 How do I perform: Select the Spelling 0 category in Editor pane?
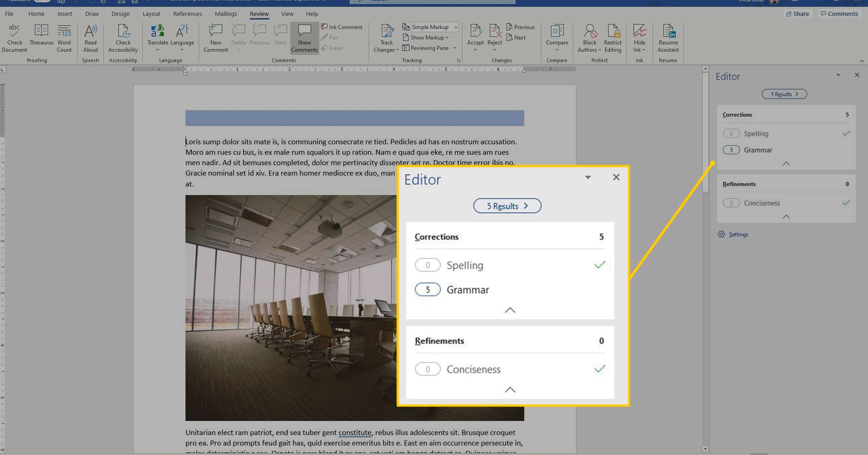[786, 133]
